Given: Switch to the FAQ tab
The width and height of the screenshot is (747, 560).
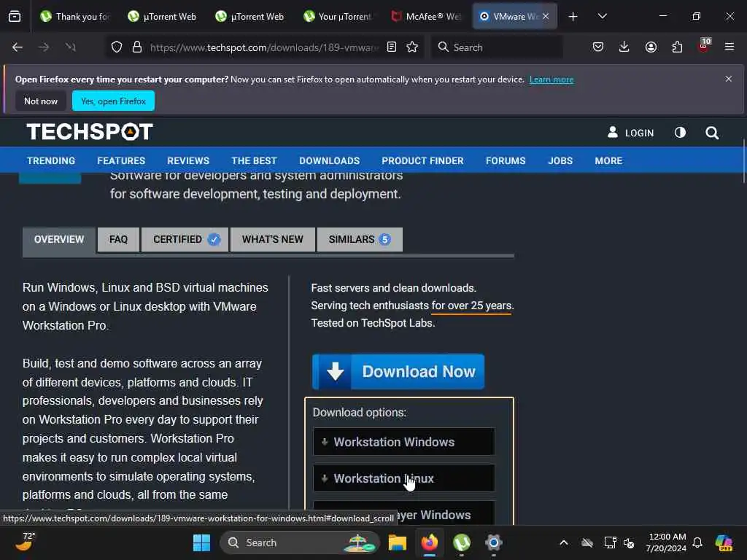Looking at the screenshot, I should tap(119, 239).
